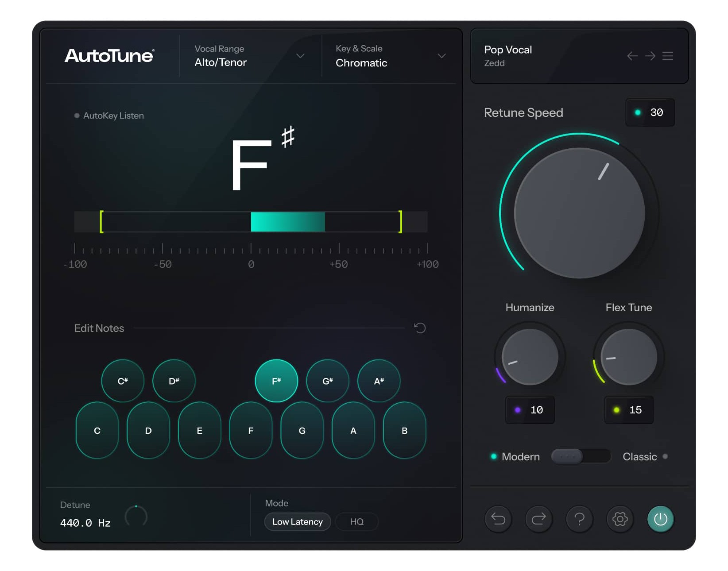
Task: Click the Humanize value box 10
Action: click(x=530, y=410)
